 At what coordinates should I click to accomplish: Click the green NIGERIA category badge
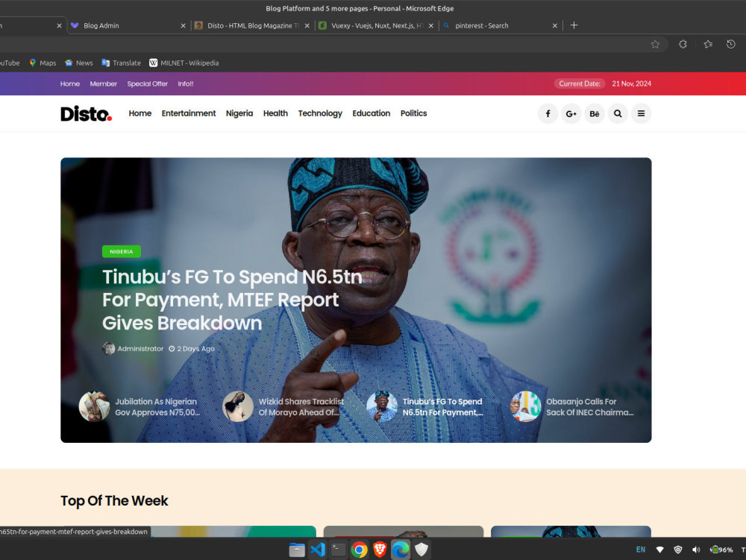tap(122, 251)
